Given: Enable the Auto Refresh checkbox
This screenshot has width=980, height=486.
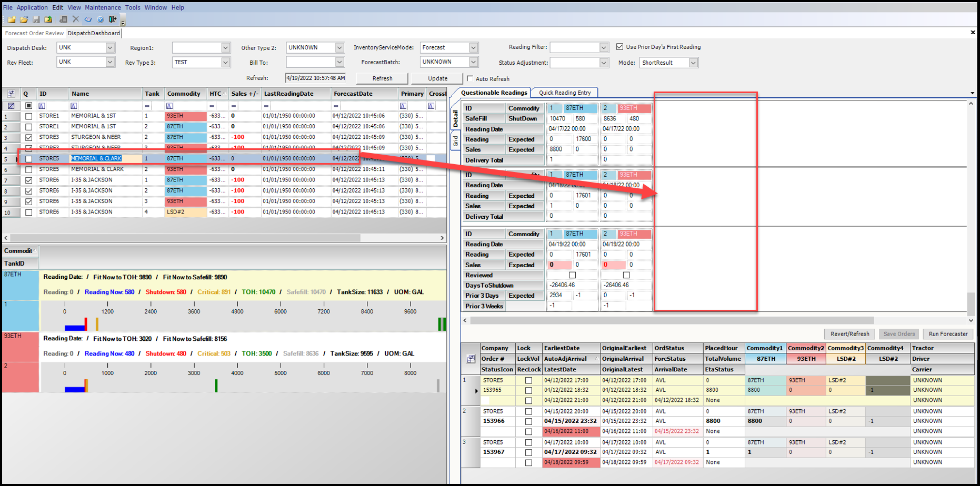Looking at the screenshot, I should coord(470,79).
